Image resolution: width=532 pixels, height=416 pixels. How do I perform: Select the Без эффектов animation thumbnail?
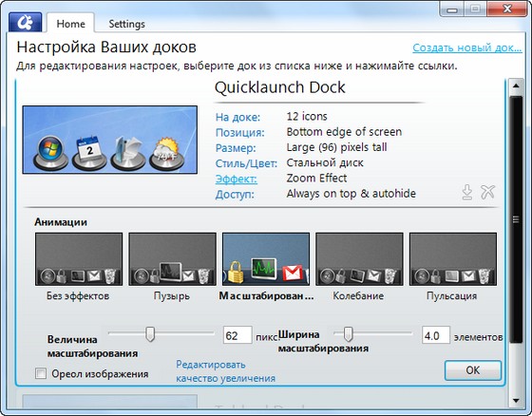pos(79,259)
